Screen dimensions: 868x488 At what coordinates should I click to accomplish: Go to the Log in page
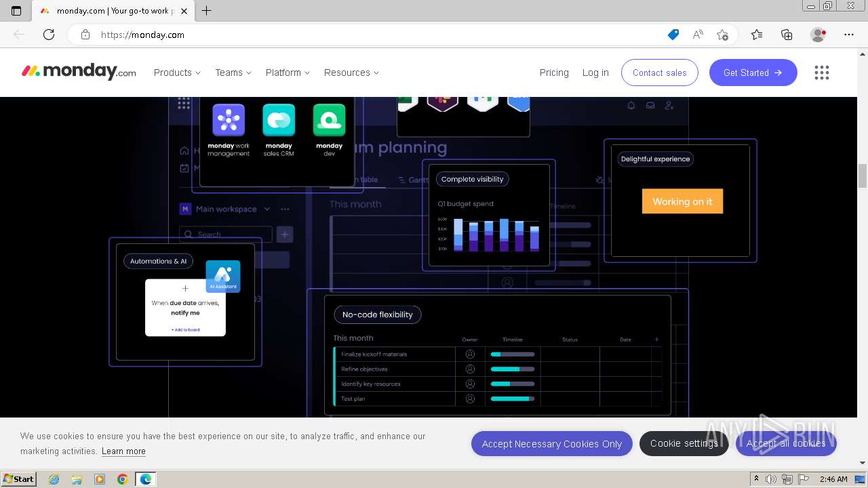(595, 73)
